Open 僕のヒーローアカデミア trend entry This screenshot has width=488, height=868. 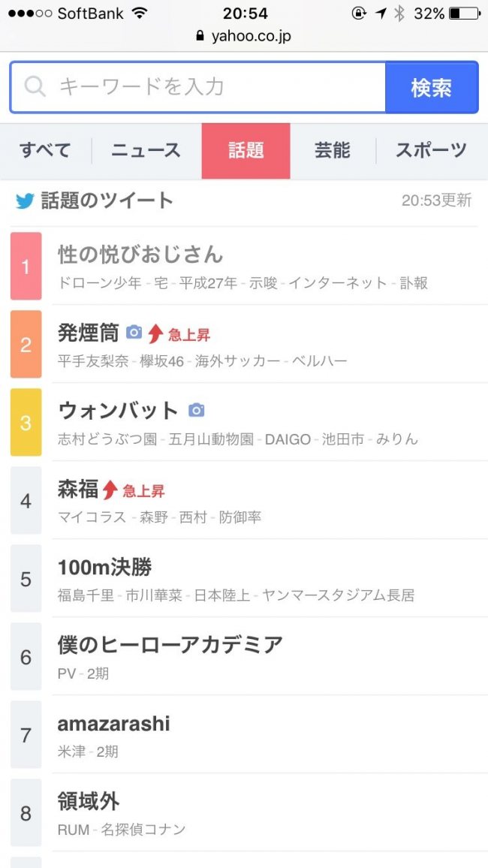point(170,645)
